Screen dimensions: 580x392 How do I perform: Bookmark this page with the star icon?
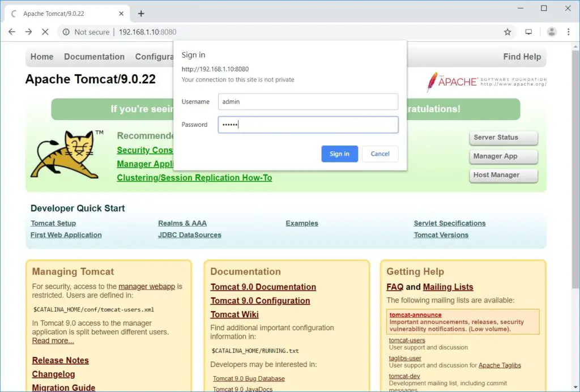507,32
